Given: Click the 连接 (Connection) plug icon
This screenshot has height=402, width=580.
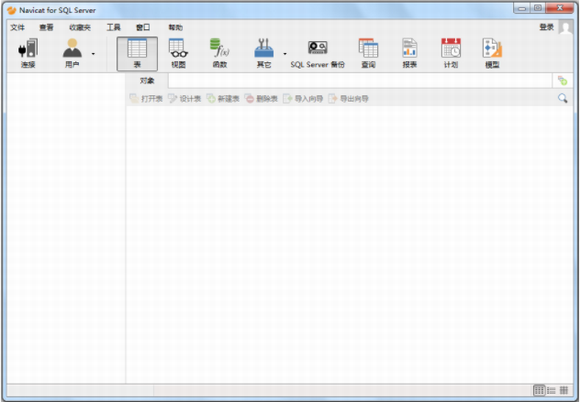Looking at the screenshot, I should (x=28, y=48).
